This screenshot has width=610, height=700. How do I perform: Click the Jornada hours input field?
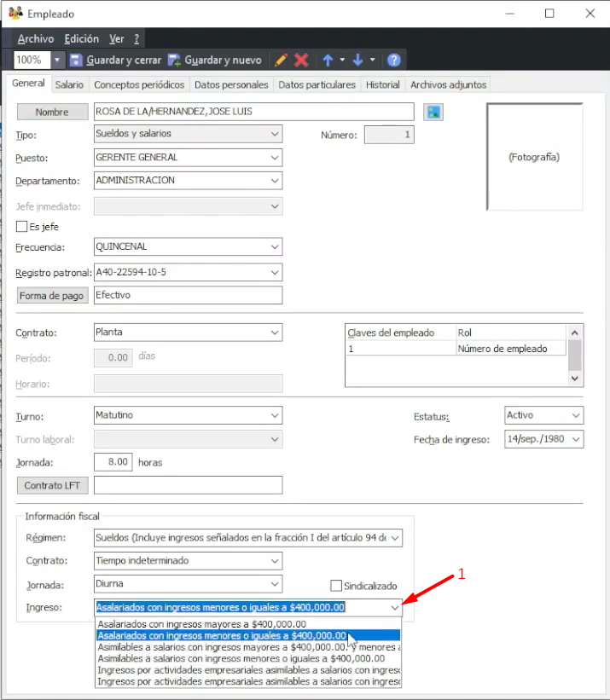(x=113, y=462)
